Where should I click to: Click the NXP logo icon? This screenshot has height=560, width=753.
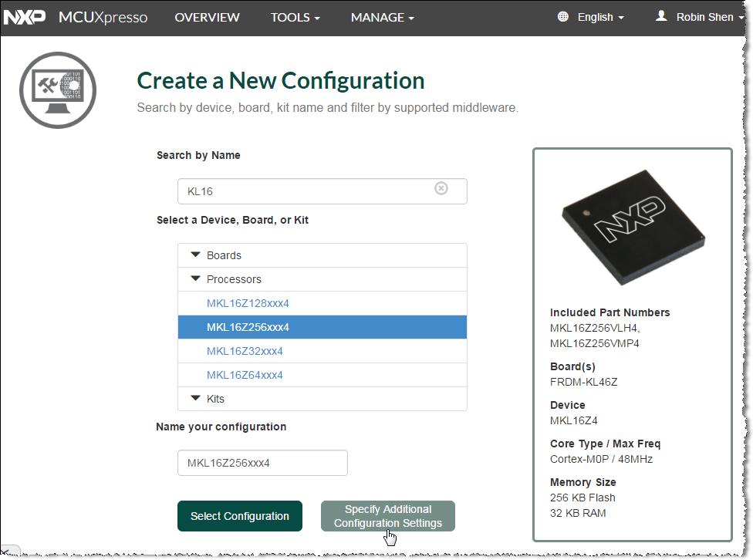pos(25,17)
